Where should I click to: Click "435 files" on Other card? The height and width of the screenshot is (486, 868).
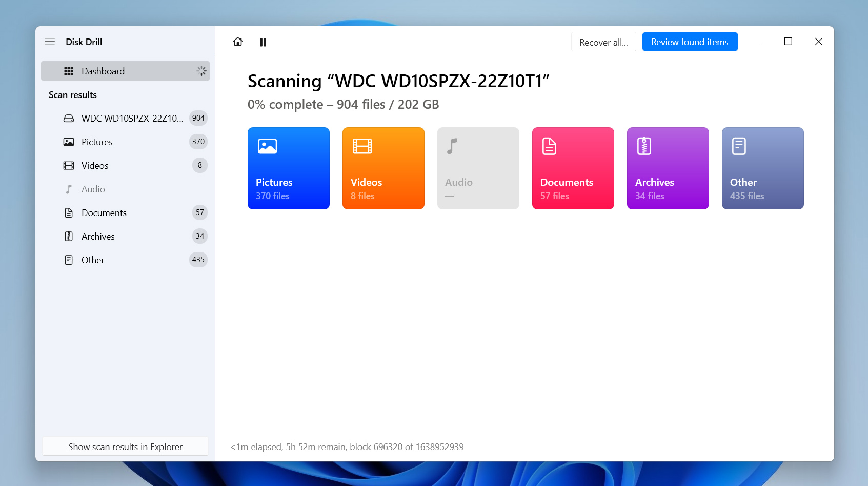[747, 196]
